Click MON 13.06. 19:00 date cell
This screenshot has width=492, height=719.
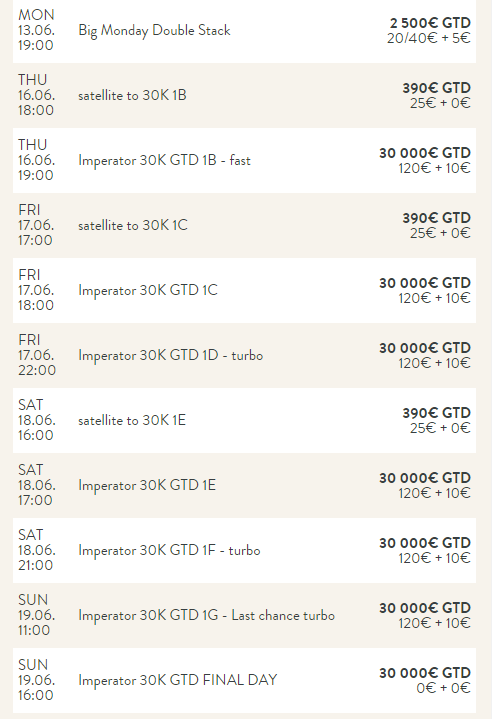coord(36,30)
